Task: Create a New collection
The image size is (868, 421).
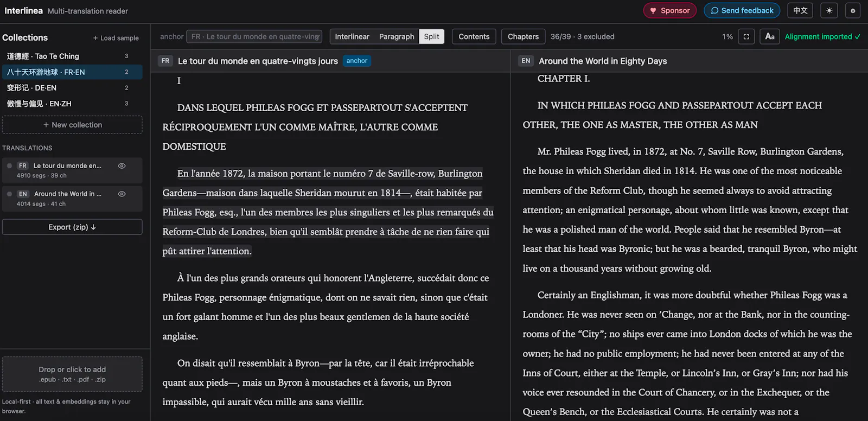Action: tap(72, 125)
